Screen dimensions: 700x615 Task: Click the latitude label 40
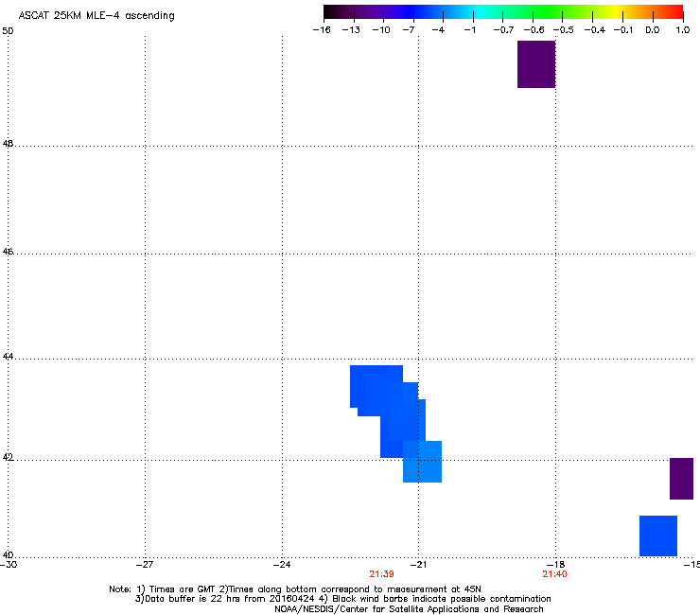8,555
